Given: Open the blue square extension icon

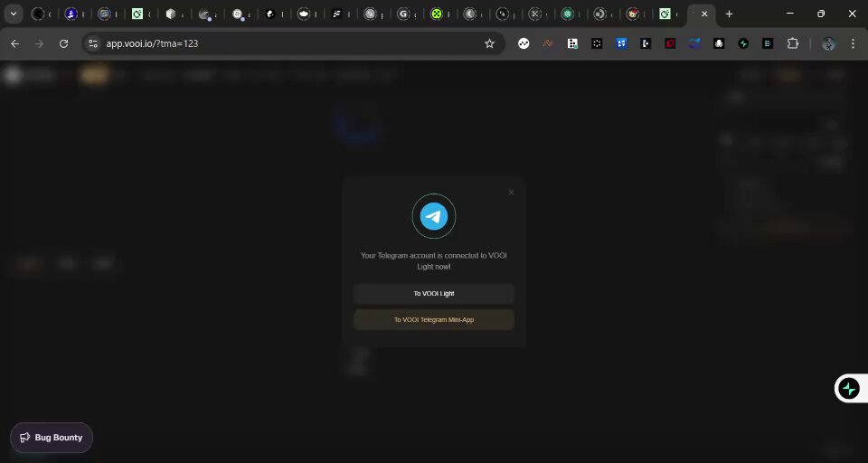Looking at the screenshot, I should pos(621,43).
